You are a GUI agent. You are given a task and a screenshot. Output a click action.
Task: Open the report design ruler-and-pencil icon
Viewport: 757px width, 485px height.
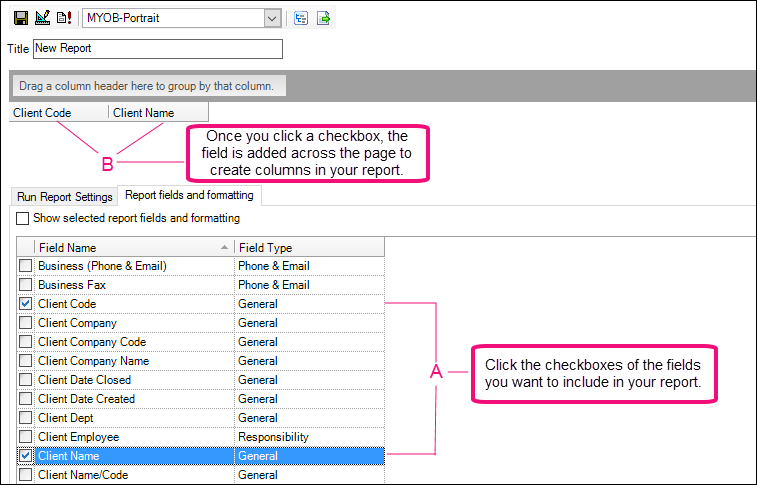point(41,18)
